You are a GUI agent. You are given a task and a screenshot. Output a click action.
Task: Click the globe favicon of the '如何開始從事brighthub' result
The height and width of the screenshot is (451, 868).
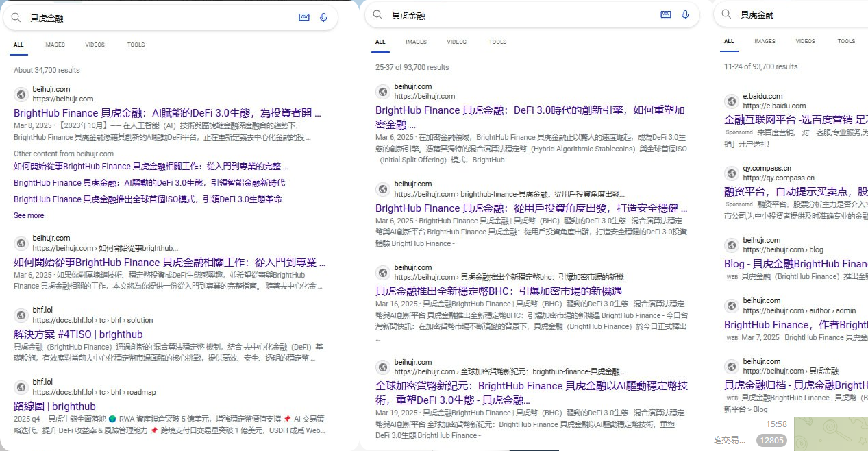click(x=21, y=243)
